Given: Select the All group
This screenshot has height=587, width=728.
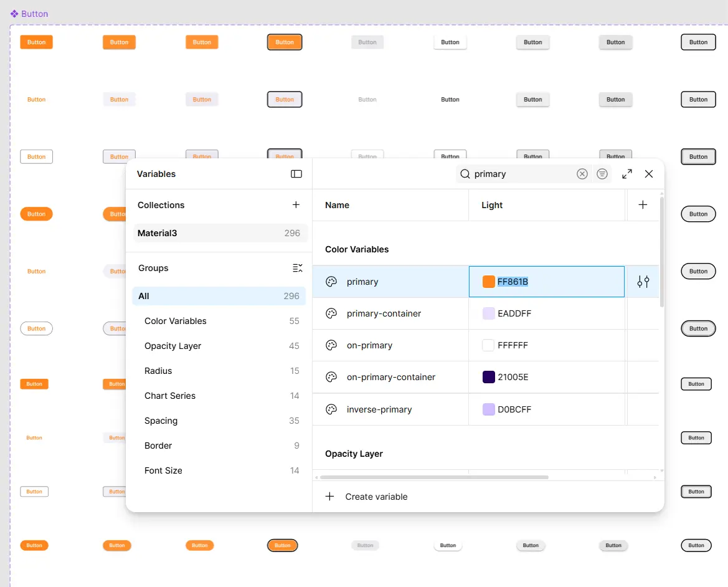Looking at the screenshot, I should click(219, 296).
